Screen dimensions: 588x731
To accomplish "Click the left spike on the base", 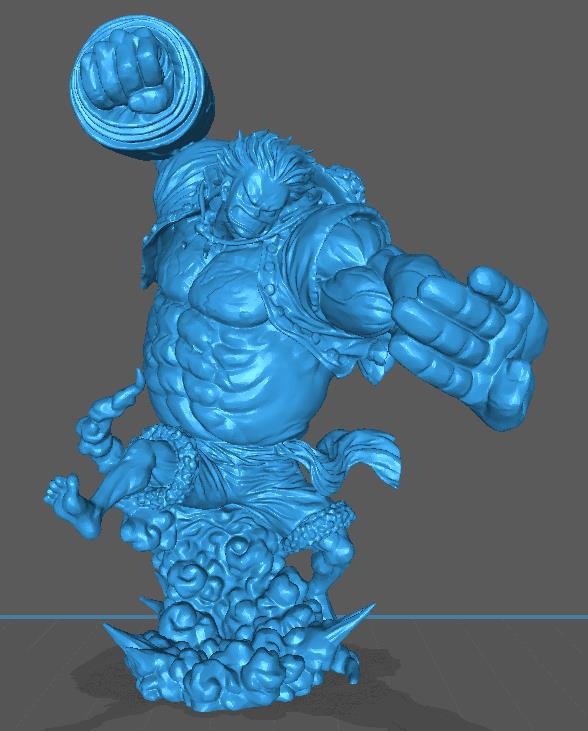I will [x=126, y=639].
